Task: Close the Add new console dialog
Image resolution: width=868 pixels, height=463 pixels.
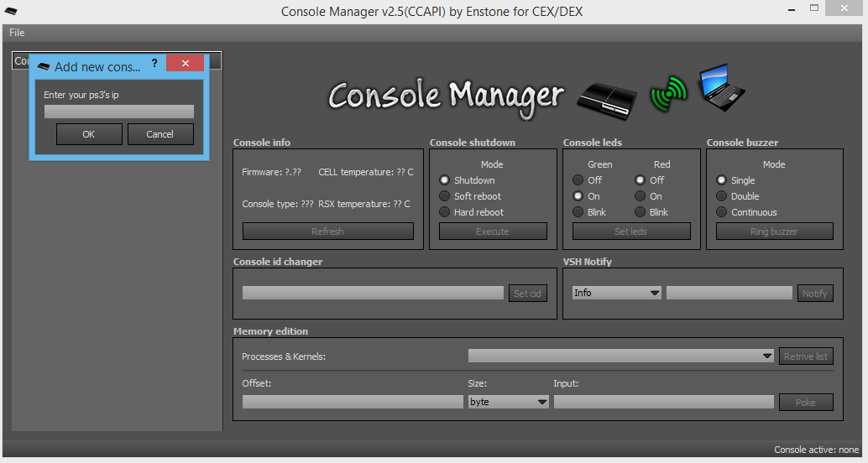Action: pos(185,63)
